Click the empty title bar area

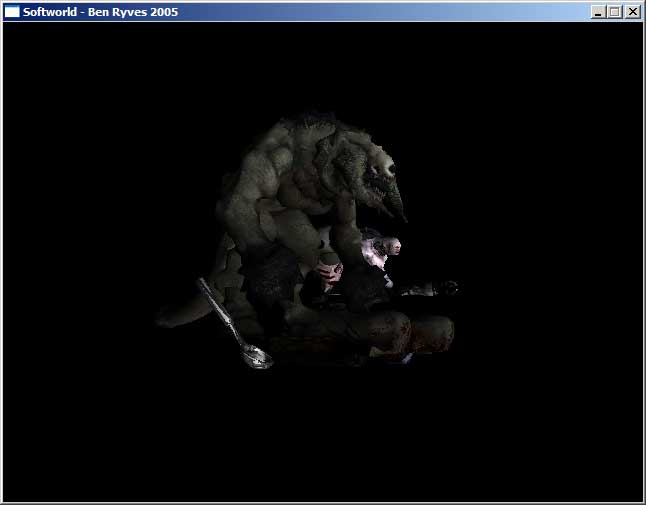click(400, 12)
